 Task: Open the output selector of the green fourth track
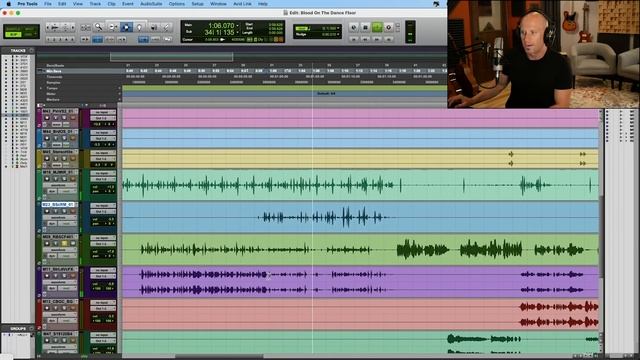pyautogui.click(x=102, y=179)
